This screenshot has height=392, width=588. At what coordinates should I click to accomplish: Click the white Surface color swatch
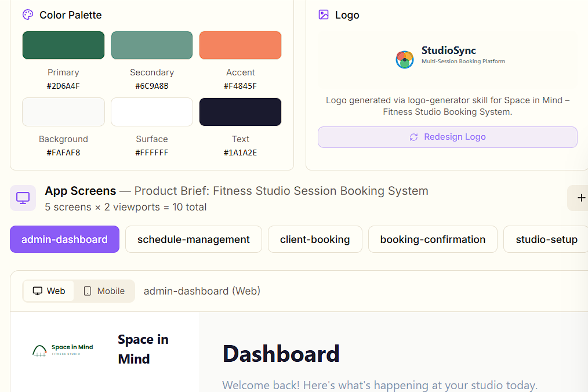(152, 112)
